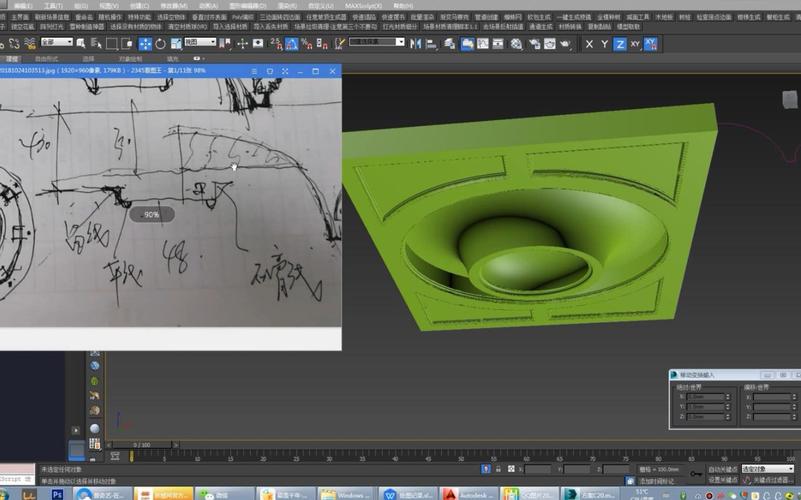Toggle Angle Snap button
This screenshot has width=801, height=500.
coord(292,44)
